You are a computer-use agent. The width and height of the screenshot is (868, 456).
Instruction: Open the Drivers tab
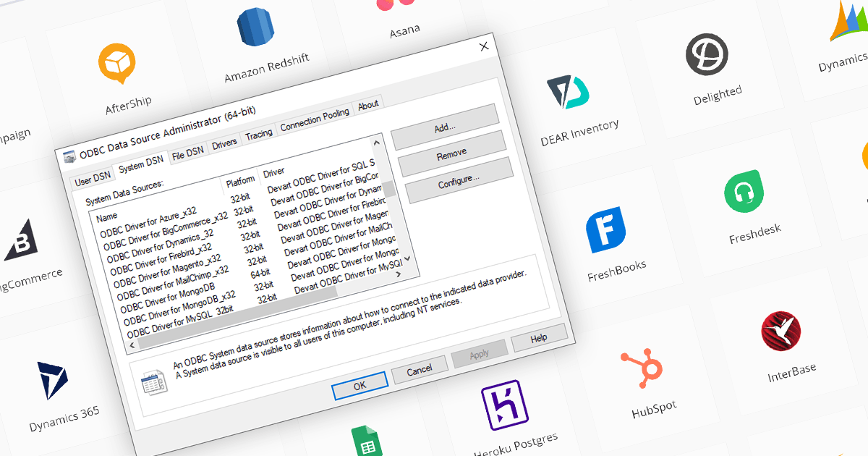(224, 143)
